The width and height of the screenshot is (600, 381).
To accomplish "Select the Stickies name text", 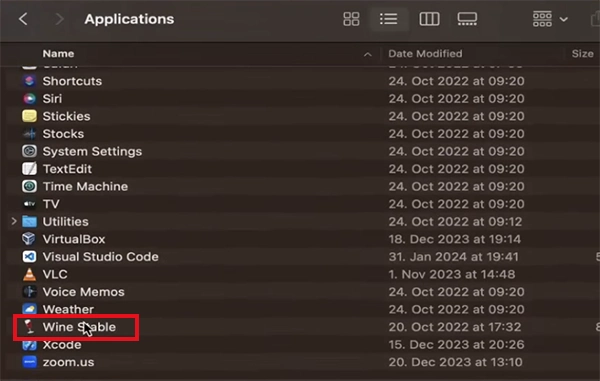I will point(66,116).
